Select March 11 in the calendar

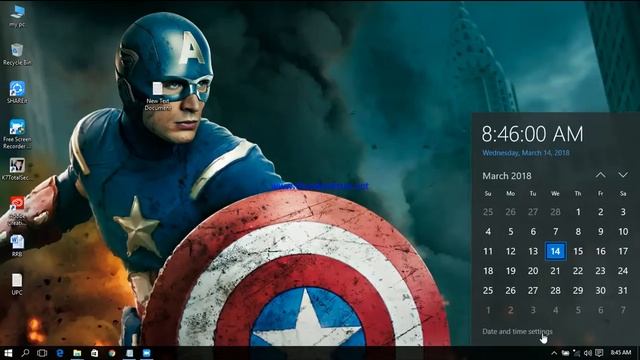(488, 251)
